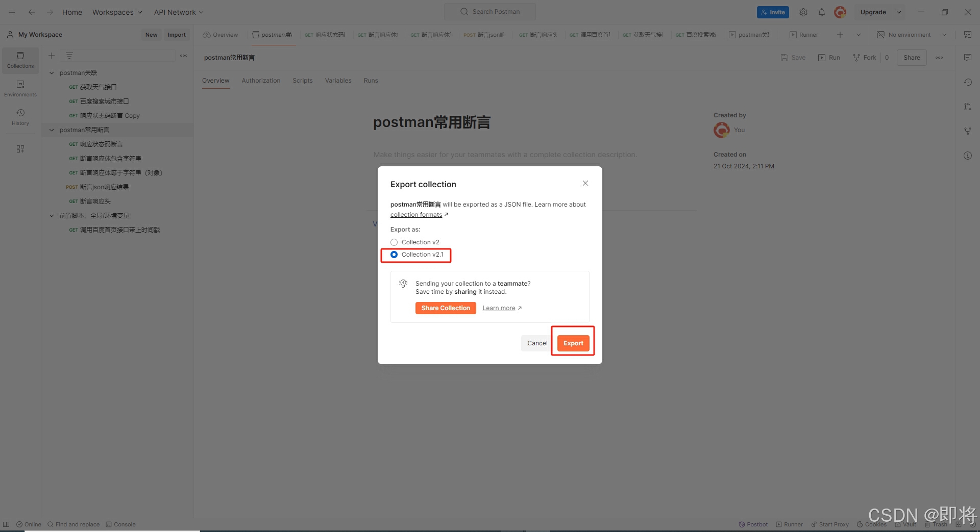
Task: Focus the Search Postman field
Action: pos(490,12)
